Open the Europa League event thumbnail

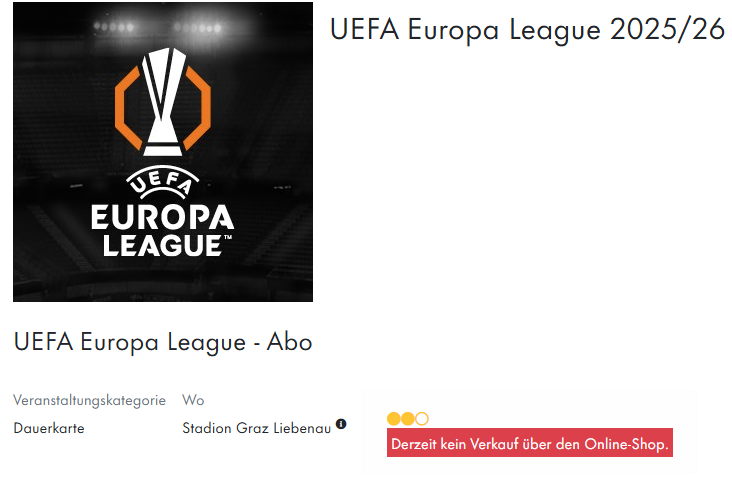[163, 152]
